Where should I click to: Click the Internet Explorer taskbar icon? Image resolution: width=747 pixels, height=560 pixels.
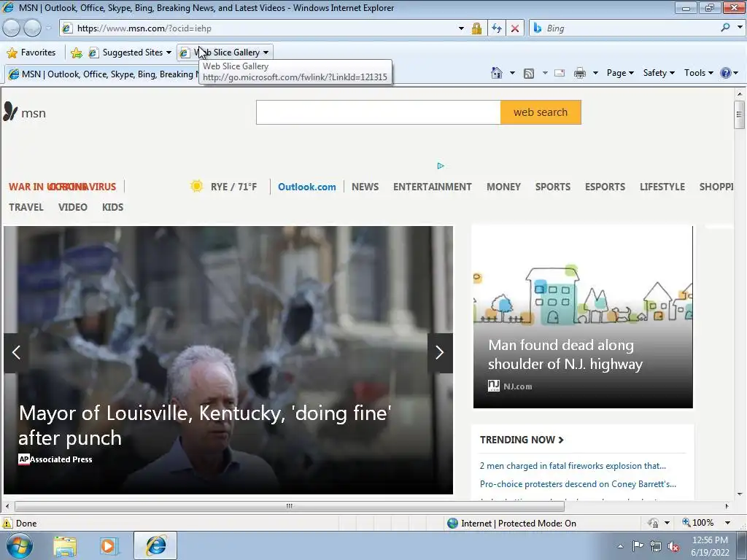click(155, 545)
